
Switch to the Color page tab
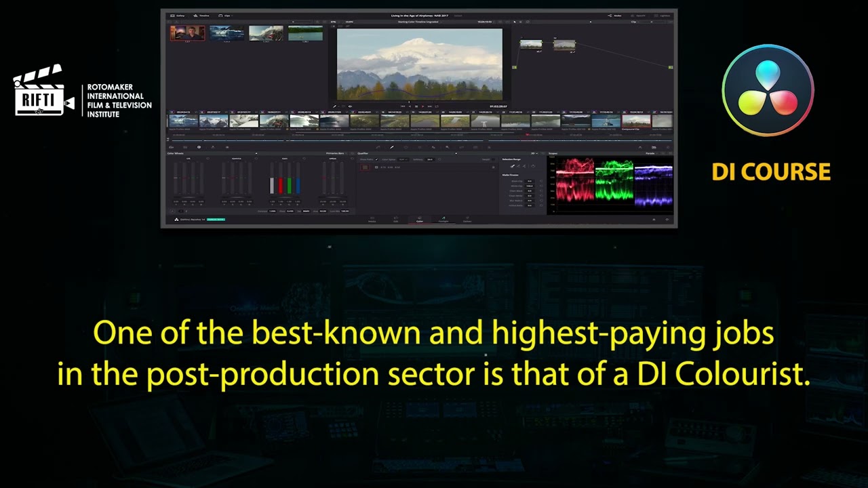point(419,220)
